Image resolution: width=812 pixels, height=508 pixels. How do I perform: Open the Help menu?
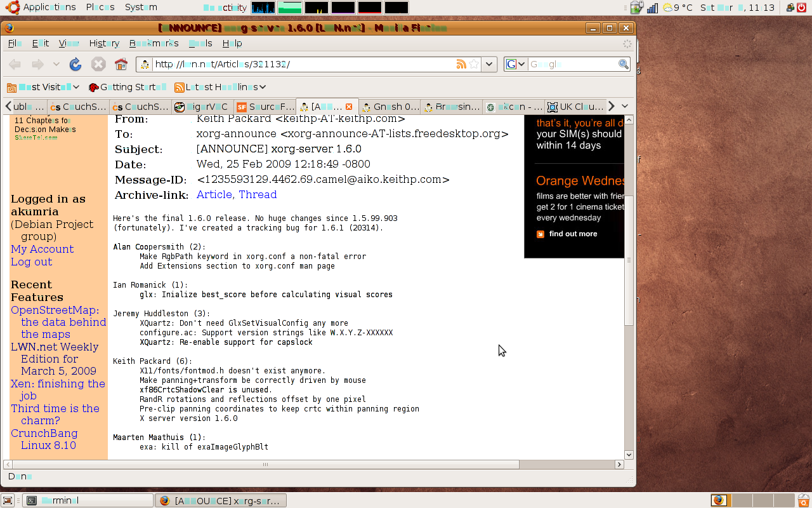point(232,43)
